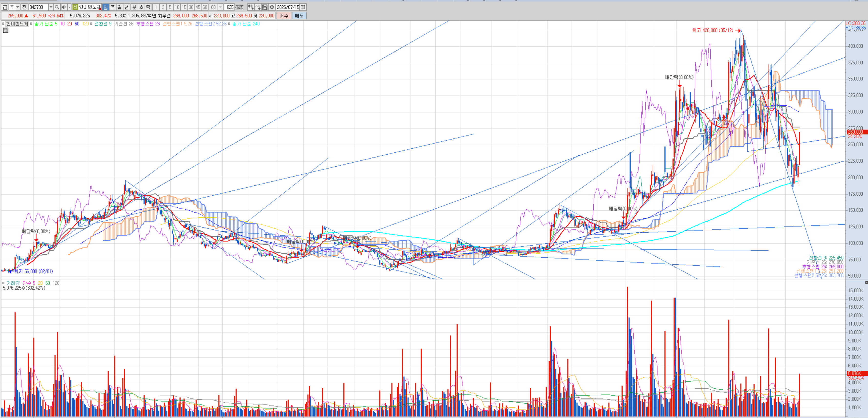Select the 1 interval button

(x=156, y=7)
